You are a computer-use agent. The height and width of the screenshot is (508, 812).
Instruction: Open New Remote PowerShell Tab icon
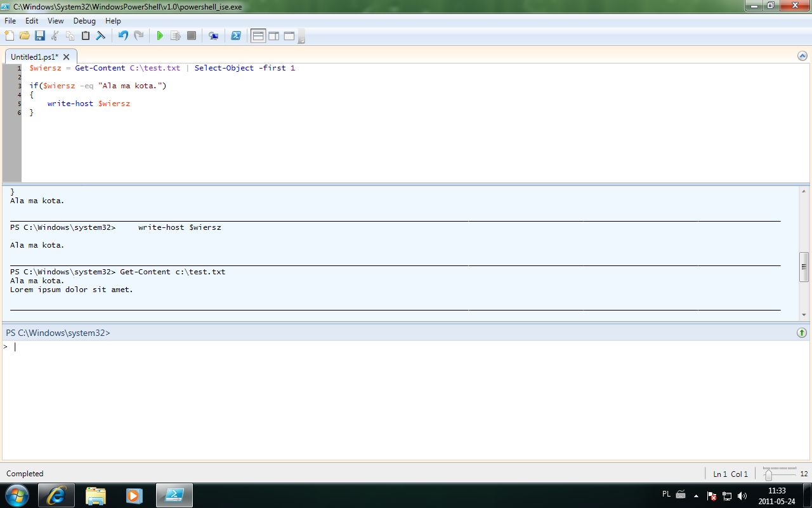pyautogui.click(x=213, y=36)
